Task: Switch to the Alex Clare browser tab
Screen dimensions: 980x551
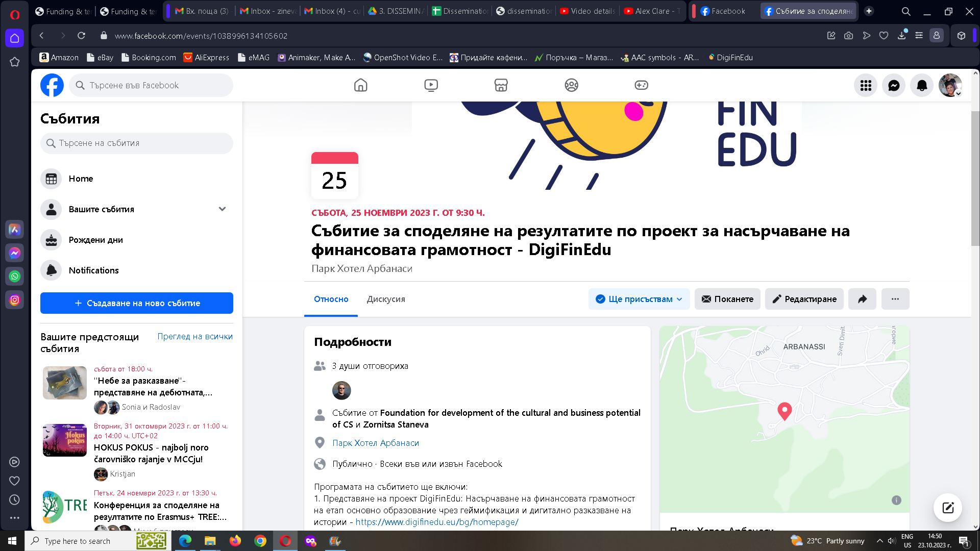Action: 652,11
